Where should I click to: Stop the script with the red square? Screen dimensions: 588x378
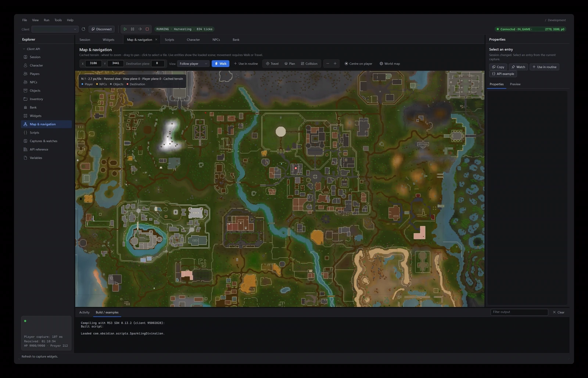(147, 29)
